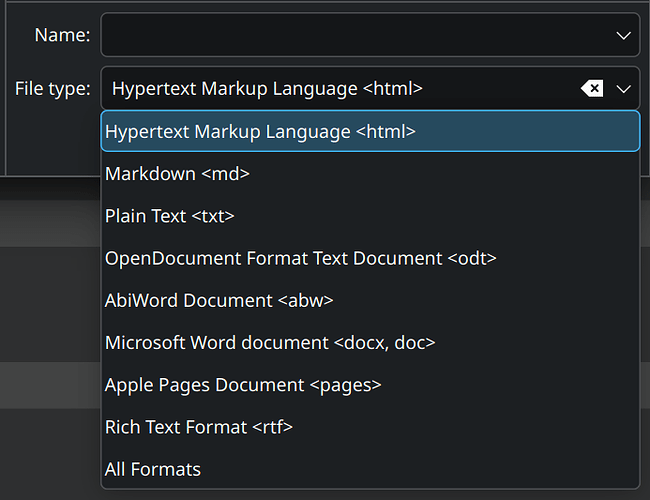Click the empty space right of "All Formats"
Screen dimensions: 650x500
coord(420,469)
